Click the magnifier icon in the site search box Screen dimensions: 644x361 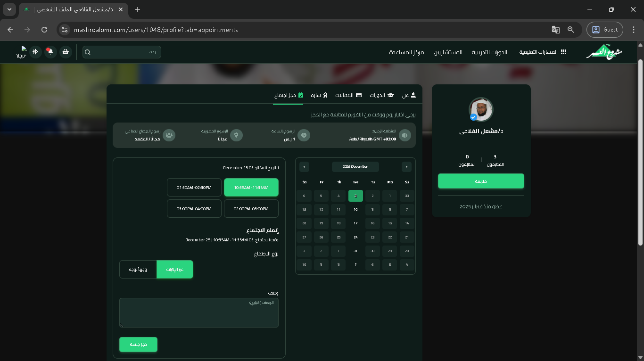tap(88, 52)
